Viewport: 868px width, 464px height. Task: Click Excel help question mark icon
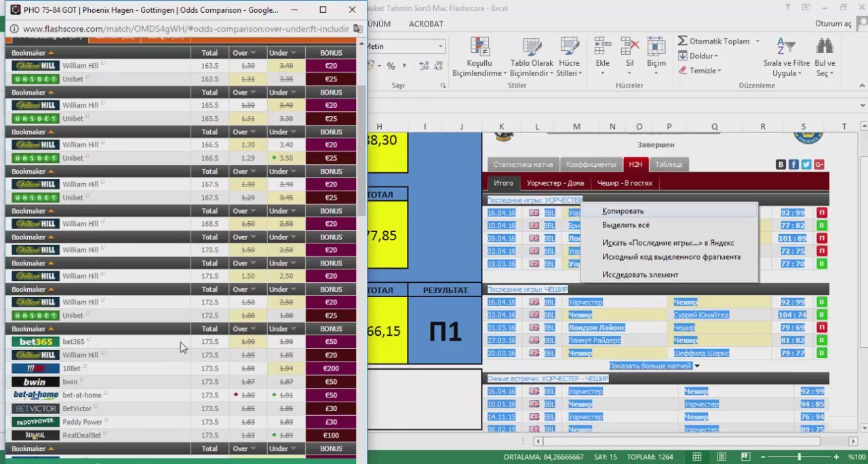788,8
